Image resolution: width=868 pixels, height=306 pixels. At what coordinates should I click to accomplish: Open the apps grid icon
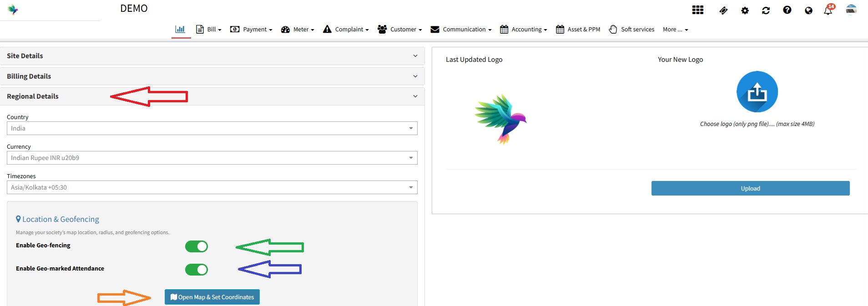point(697,10)
